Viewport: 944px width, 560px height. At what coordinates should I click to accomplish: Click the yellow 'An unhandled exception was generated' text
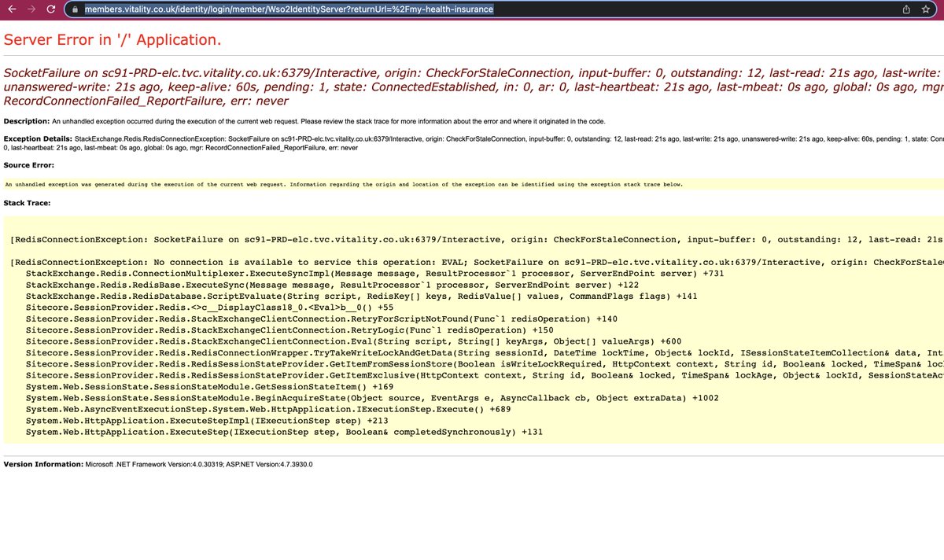[344, 184]
